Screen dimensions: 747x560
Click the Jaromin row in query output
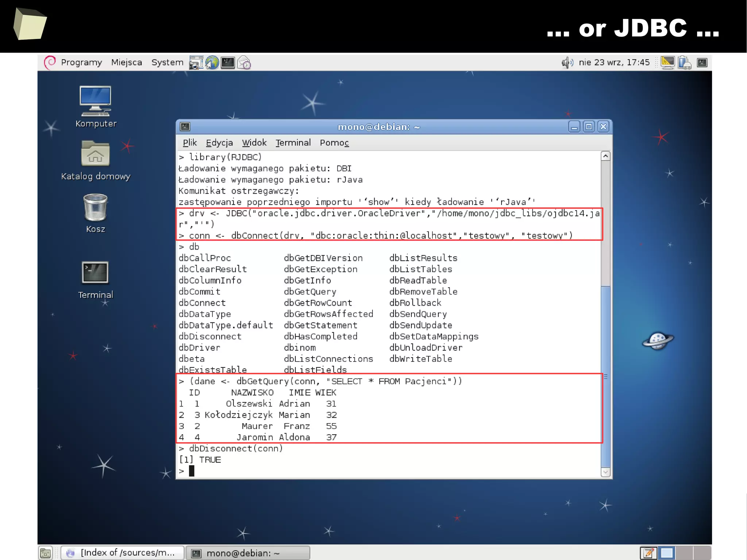pyautogui.click(x=258, y=437)
